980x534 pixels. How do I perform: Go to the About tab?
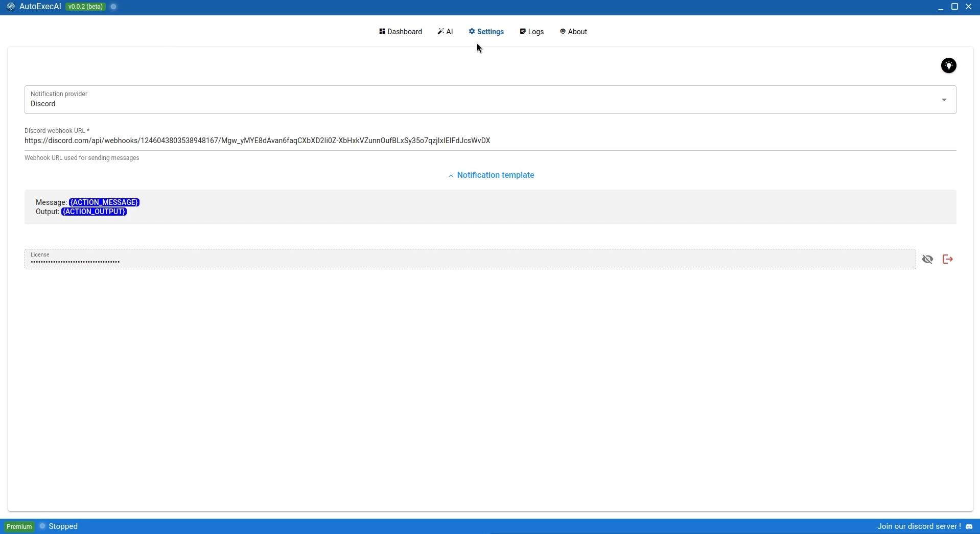click(x=573, y=32)
